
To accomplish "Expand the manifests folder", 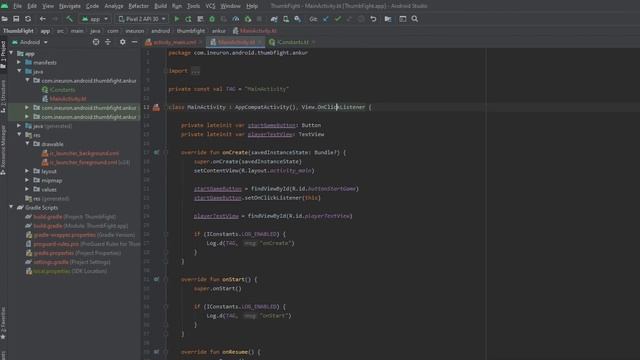I will point(19,62).
